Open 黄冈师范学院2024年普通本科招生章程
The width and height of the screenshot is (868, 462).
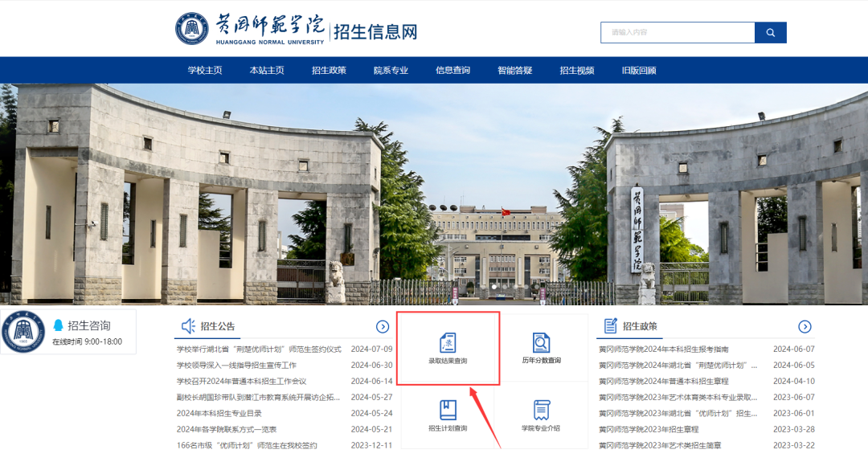(664, 381)
